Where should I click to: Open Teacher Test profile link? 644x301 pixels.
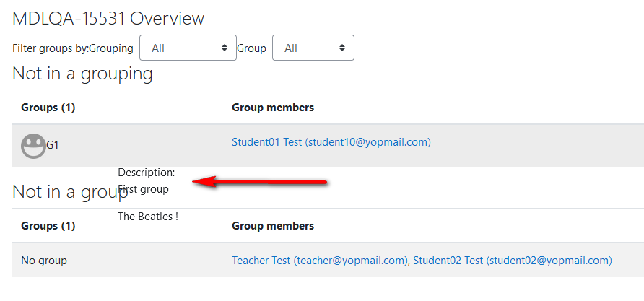coord(320,261)
